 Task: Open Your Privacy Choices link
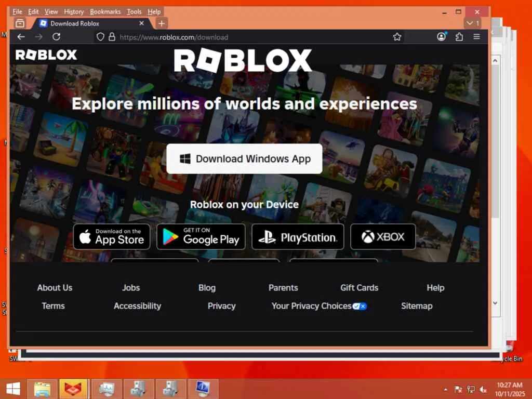[319, 306]
